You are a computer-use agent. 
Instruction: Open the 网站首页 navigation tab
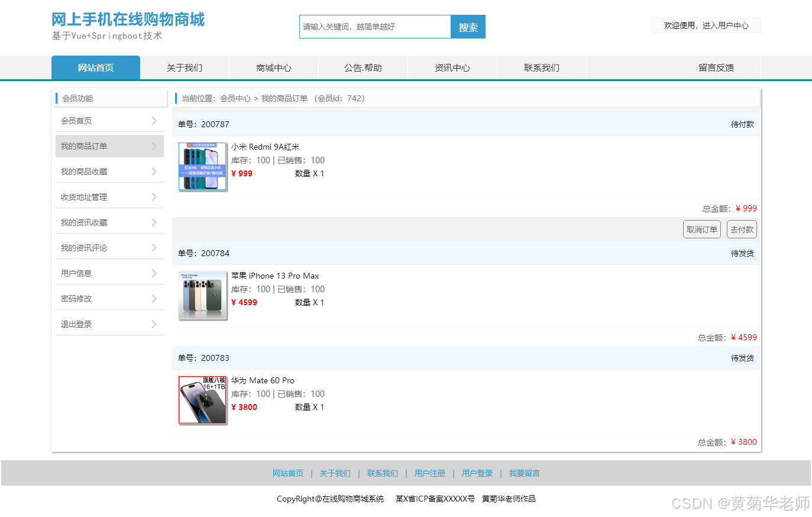coord(96,67)
